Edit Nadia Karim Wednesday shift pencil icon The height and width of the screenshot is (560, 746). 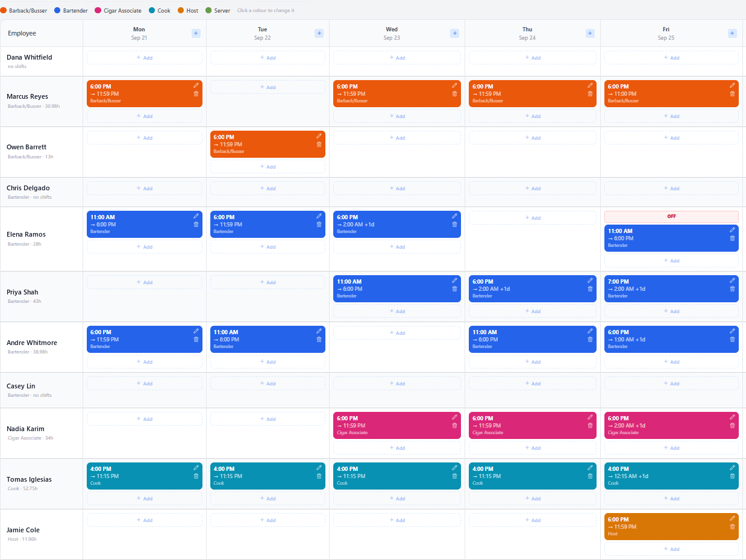[x=454, y=417]
